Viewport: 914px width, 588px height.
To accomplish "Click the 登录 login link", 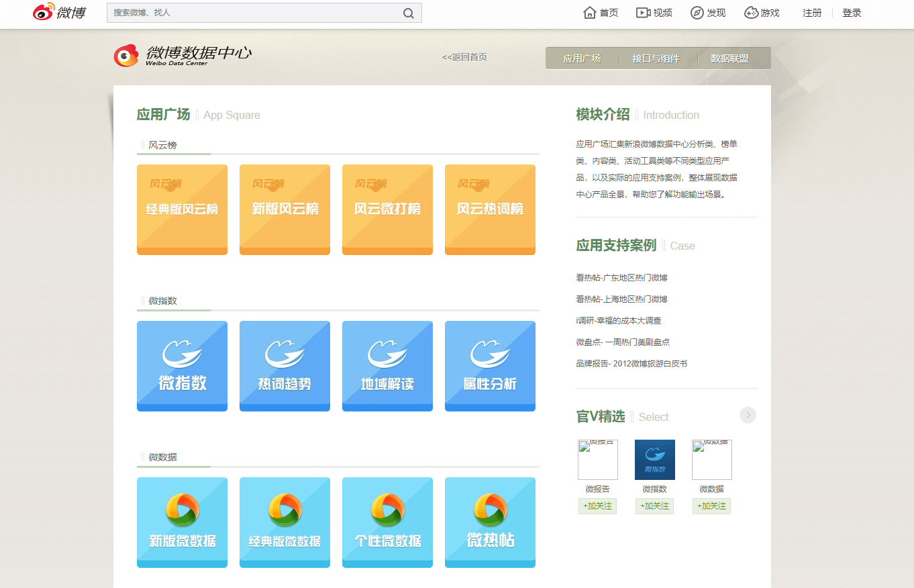I will coord(852,13).
